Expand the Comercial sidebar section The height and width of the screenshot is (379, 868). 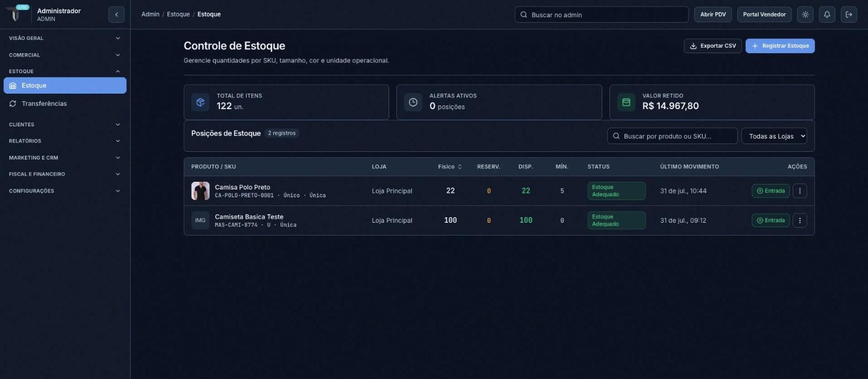(x=64, y=55)
